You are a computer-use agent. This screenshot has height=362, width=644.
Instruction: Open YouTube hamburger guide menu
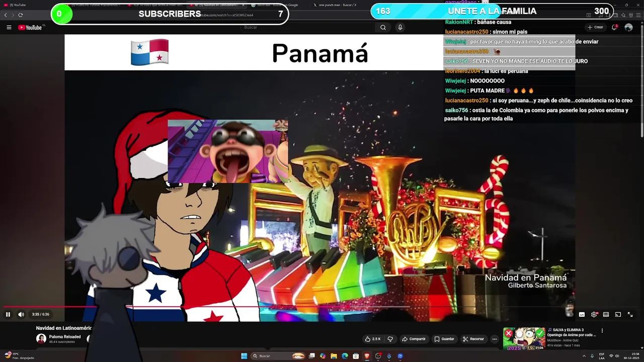pyautogui.click(x=9, y=27)
